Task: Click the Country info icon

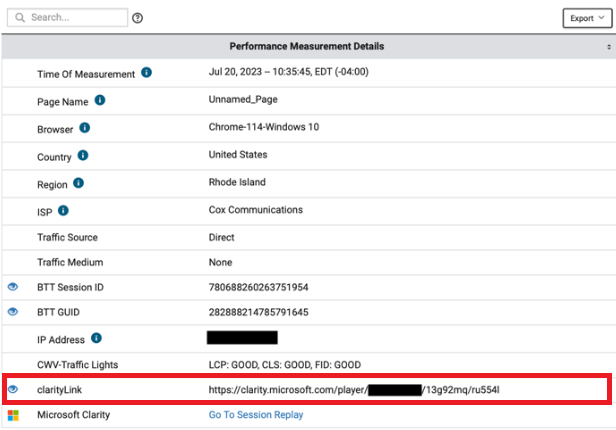Action: pyautogui.click(x=83, y=156)
